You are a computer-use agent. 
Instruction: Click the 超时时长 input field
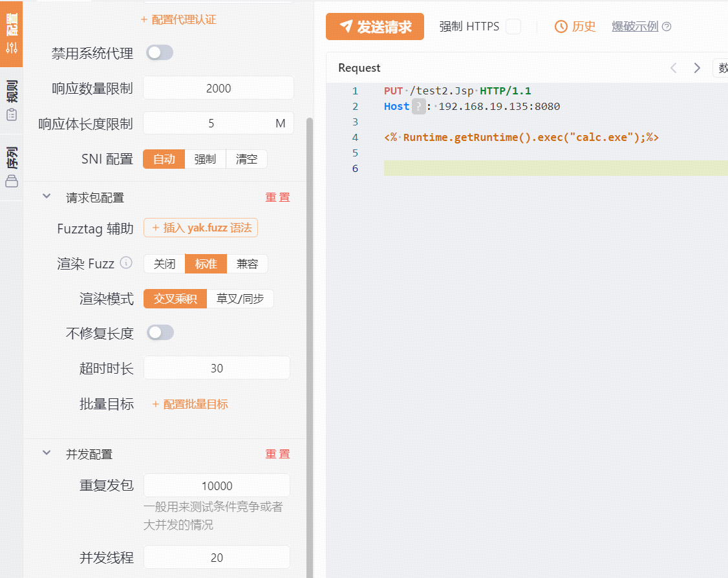point(217,368)
